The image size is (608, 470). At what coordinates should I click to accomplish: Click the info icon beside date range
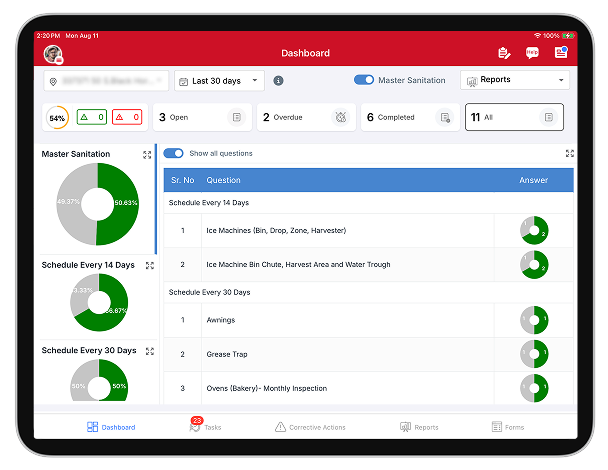click(278, 81)
